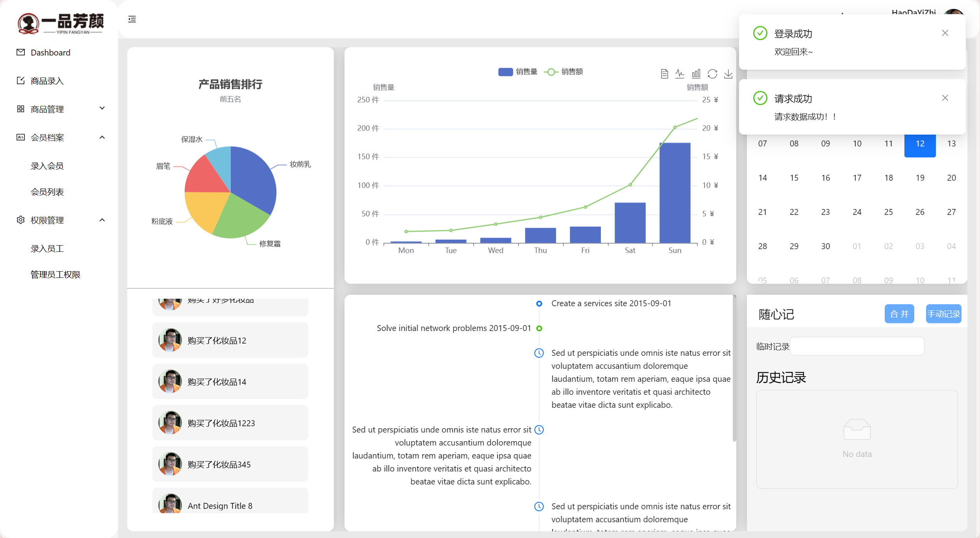Select date 07 in the calendar's first visible row

762,144
